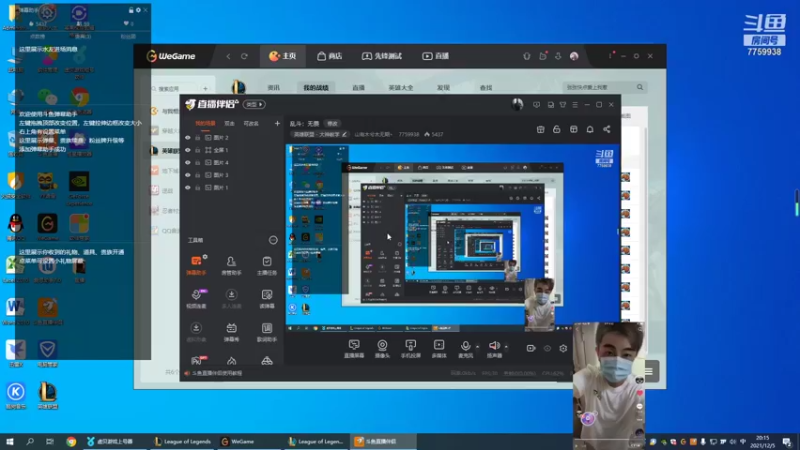The width and height of the screenshot is (800, 450).
Task: Collapse the 工具箱 toolbox section
Action: tap(273, 240)
